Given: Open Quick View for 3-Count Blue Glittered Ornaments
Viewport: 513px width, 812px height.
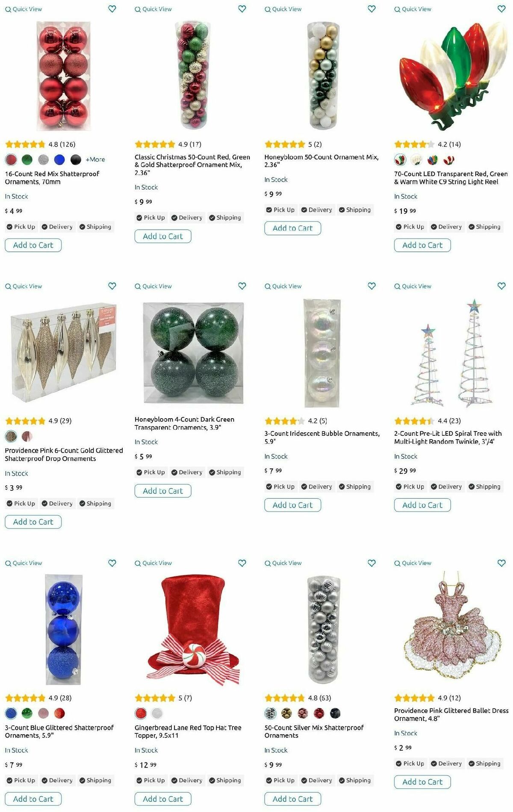Looking at the screenshot, I should (24, 563).
